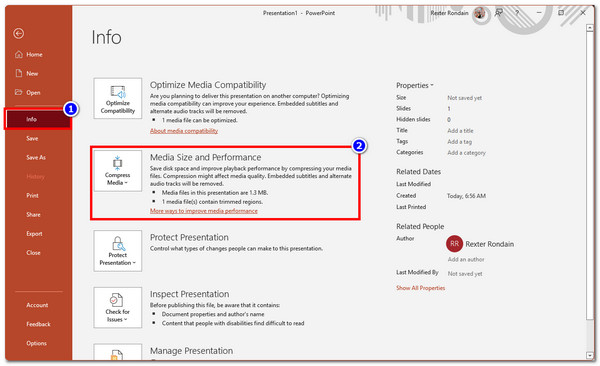
Task: Click the RR author avatar
Action: click(x=454, y=244)
